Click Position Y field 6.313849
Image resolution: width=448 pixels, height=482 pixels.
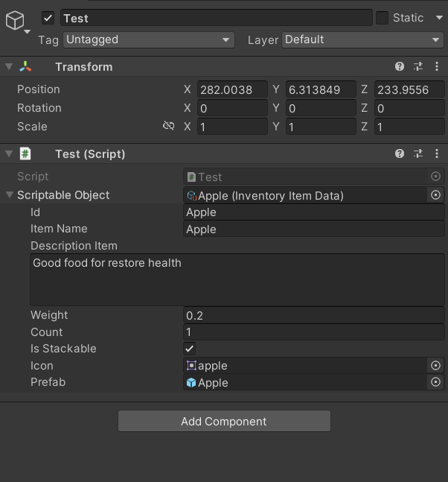pyautogui.click(x=321, y=89)
